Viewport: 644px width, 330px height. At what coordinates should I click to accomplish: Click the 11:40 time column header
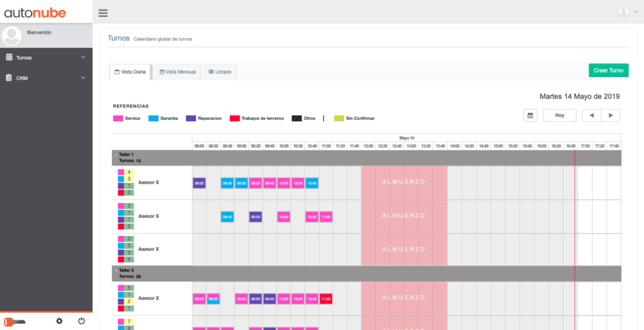[354, 146]
